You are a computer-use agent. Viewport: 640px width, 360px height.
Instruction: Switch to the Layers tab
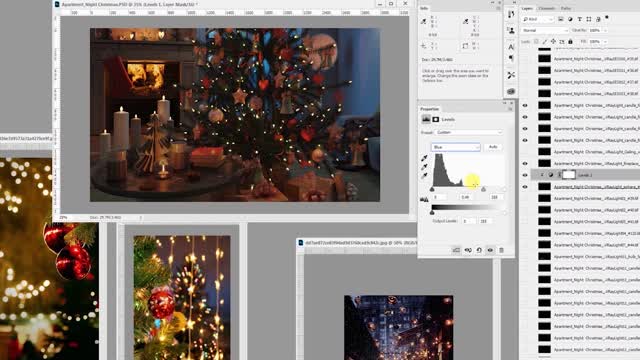(x=527, y=8)
